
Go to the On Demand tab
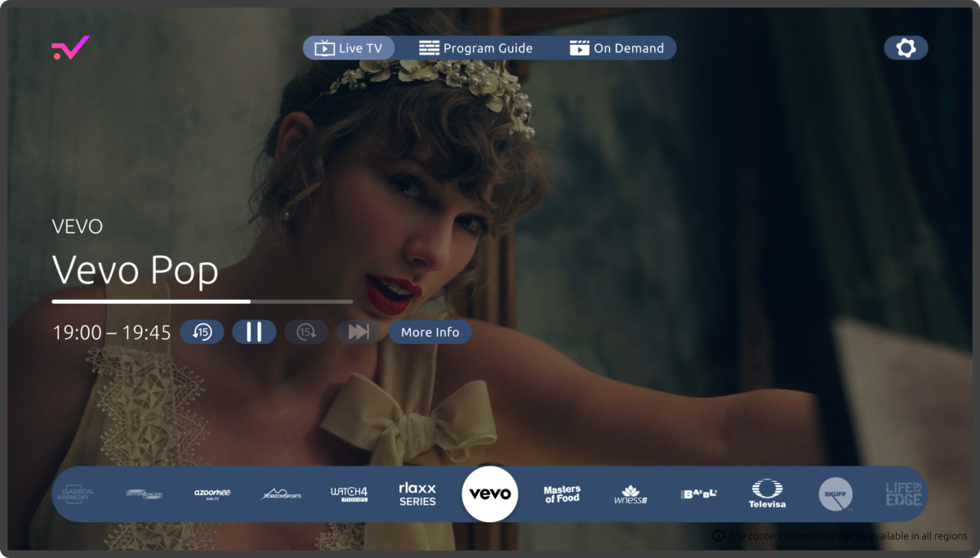617,48
